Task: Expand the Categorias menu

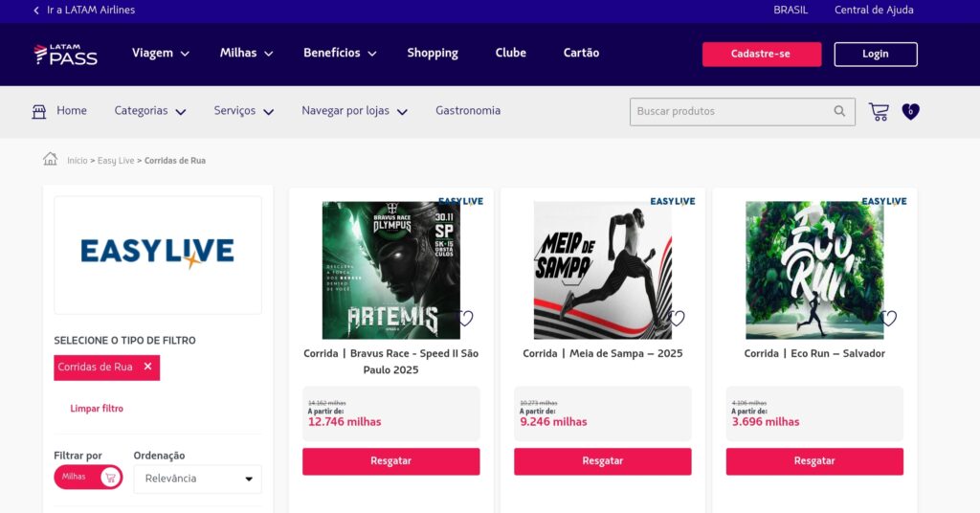Action: (x=150, y=111)
